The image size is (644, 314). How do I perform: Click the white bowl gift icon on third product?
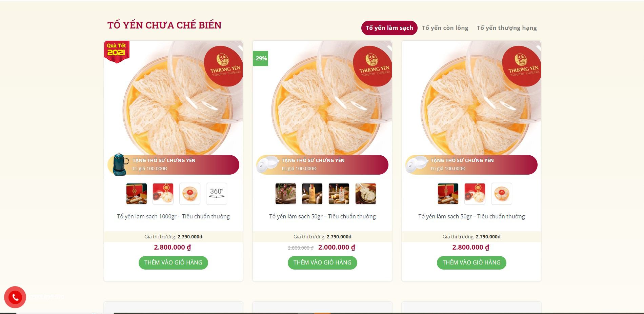417,164
